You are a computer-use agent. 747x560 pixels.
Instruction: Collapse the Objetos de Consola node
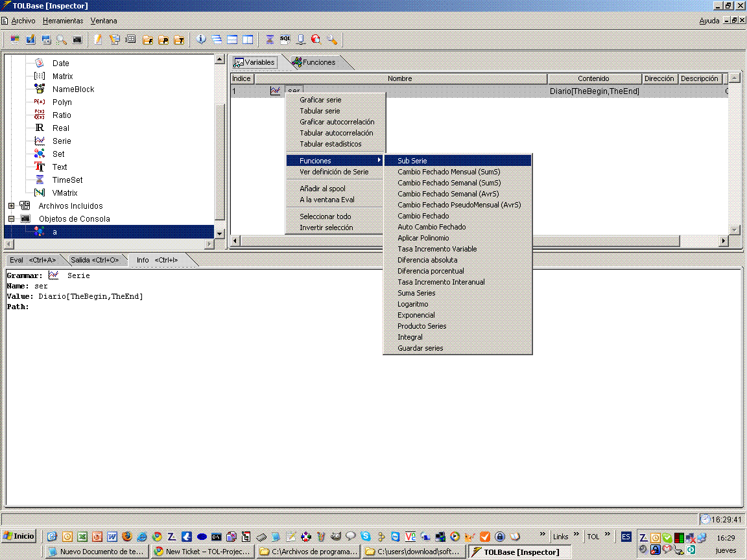[11, 218]
